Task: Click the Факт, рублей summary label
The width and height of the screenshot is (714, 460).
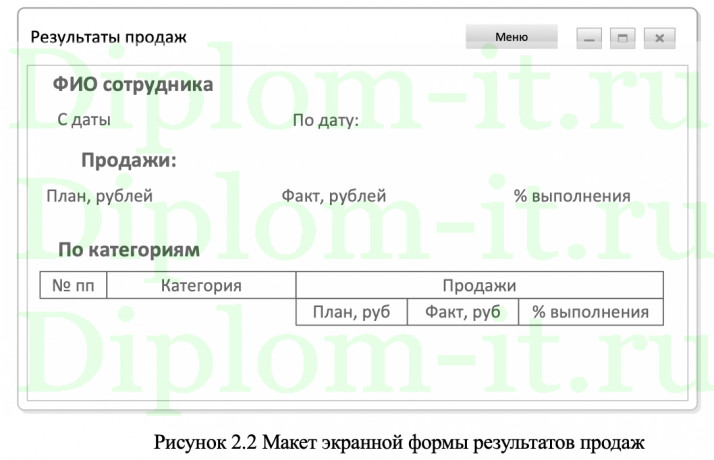Action: [x=333, y=196]
